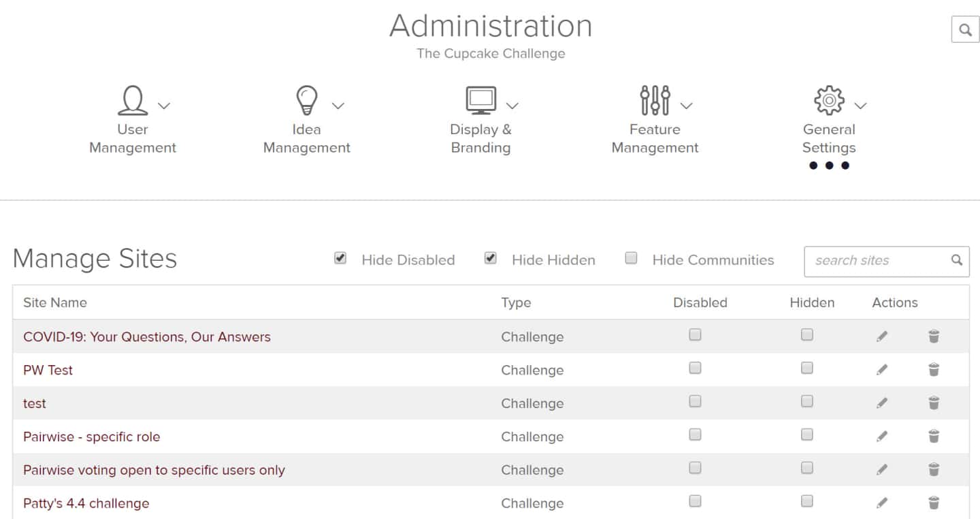Screen dimensions: 980x519
Task: Enable the Hide Communities checkbox
Action: [x=632, y=258]
